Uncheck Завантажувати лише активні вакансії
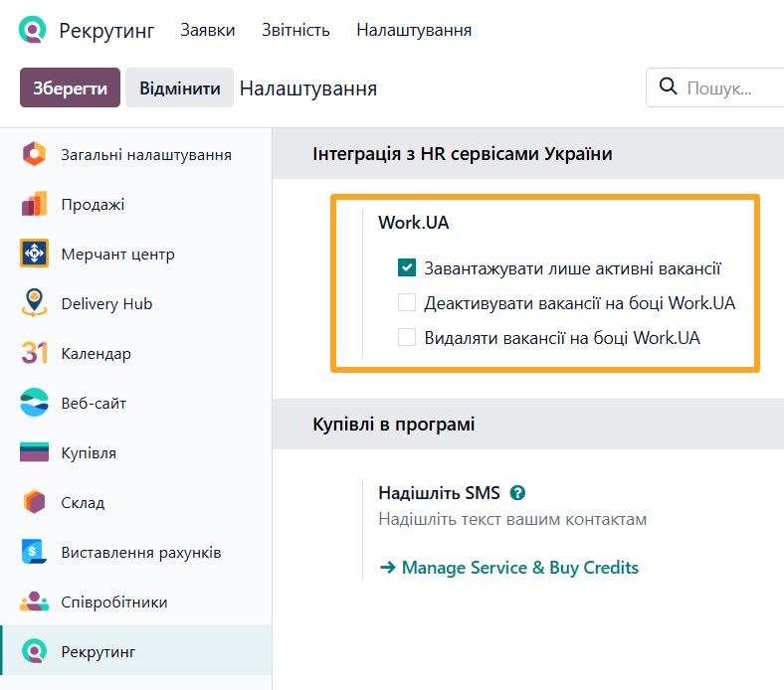The image size is (784, 690). (x=407, y=267)
